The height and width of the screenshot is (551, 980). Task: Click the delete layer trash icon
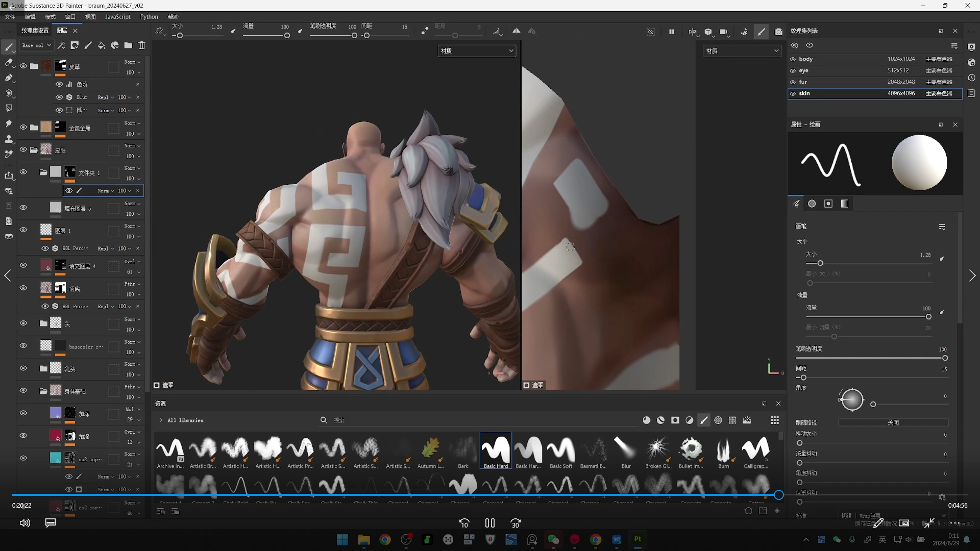coord(142,45)
